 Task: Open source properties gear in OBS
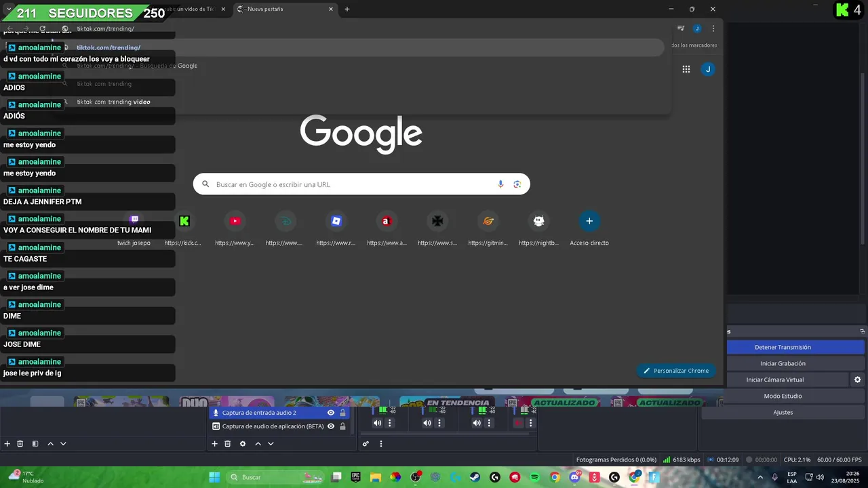coord(243,444)
